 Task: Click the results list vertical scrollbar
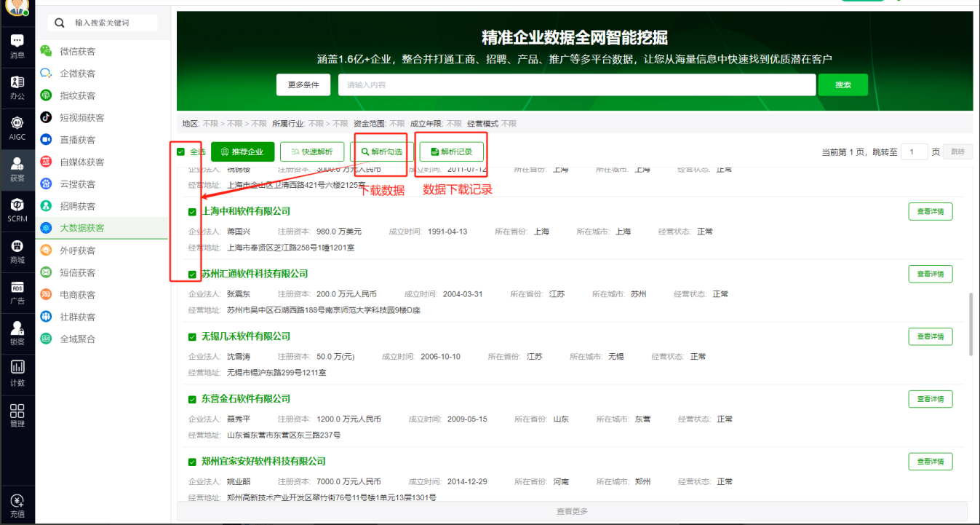[x=971, y=324]
